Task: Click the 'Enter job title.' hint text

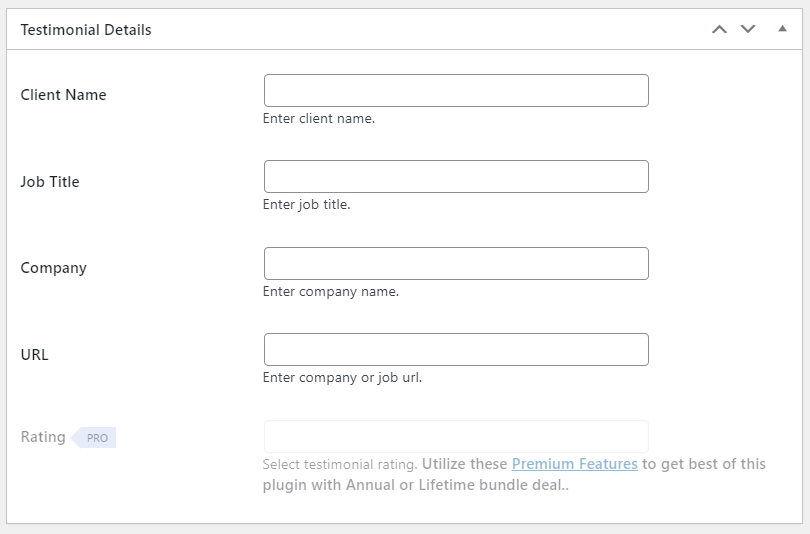Action: pos(306,205)
